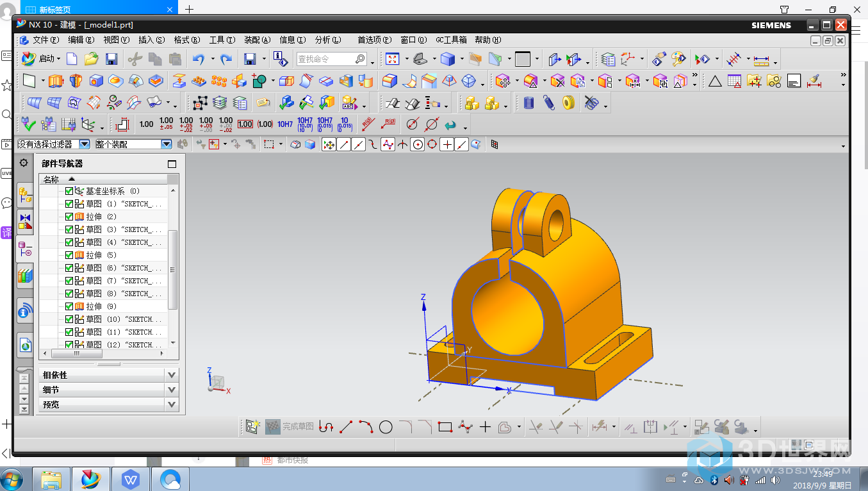Click the navigator vertical scrollbar thumb
Screen dimensions: 868x491
point(173,269)
